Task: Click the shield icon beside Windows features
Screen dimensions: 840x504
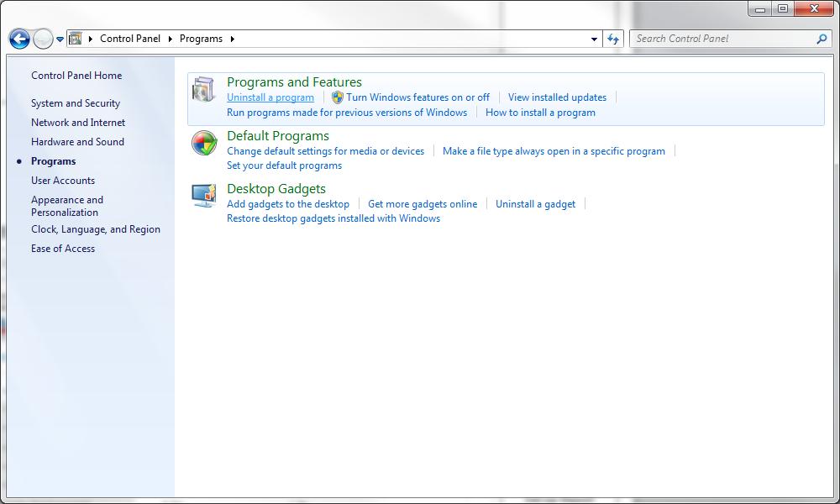Action: pyautogui.click(x=337, y=97)
